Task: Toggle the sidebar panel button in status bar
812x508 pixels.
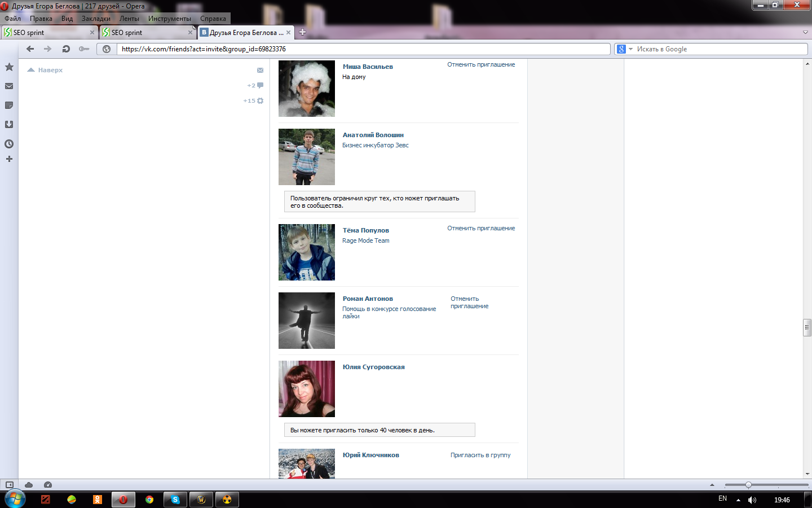Action: [x=10, y=485]
